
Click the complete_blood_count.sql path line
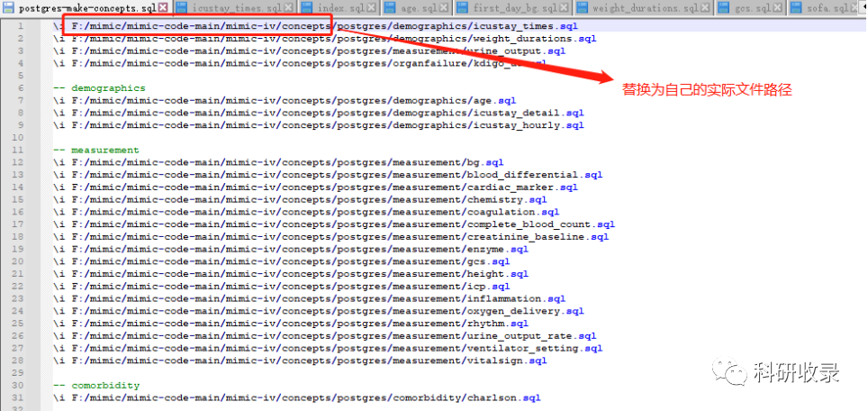tap(334, 224)
